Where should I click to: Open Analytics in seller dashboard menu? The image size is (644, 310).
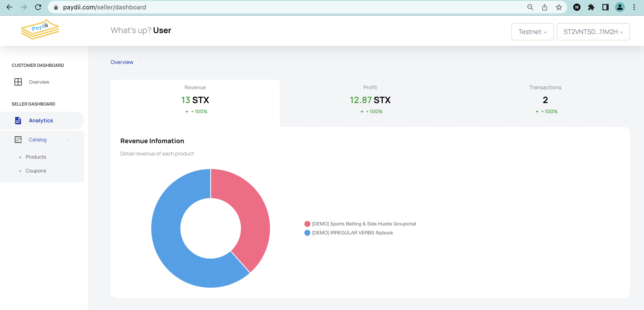click(x=41, y=120)
